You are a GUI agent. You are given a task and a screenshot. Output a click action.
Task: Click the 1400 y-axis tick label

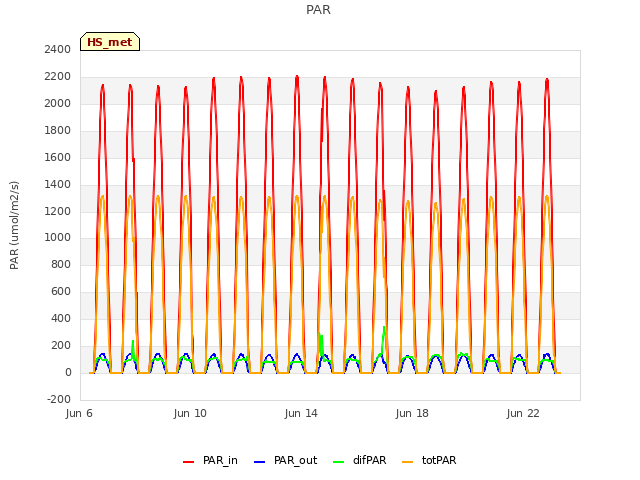pos(58,184)
